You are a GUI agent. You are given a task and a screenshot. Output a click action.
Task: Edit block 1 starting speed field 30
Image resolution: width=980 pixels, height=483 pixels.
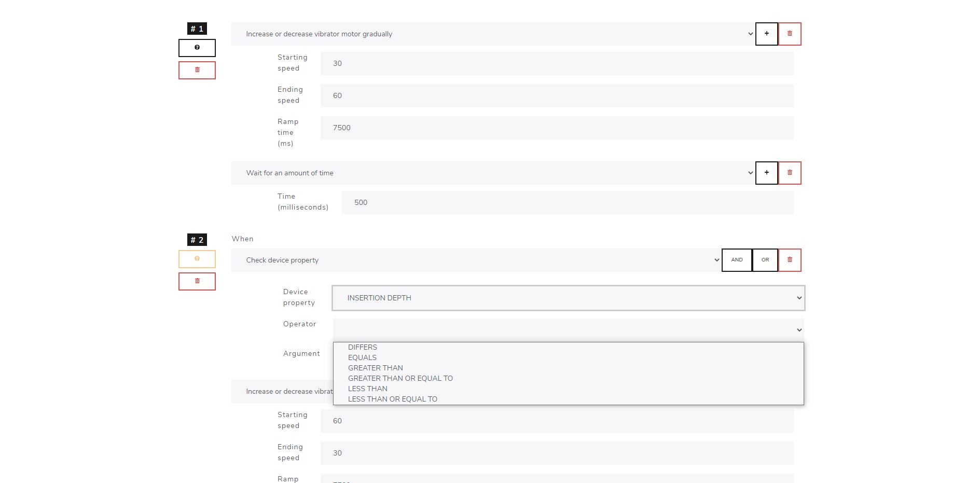(557, 63)
